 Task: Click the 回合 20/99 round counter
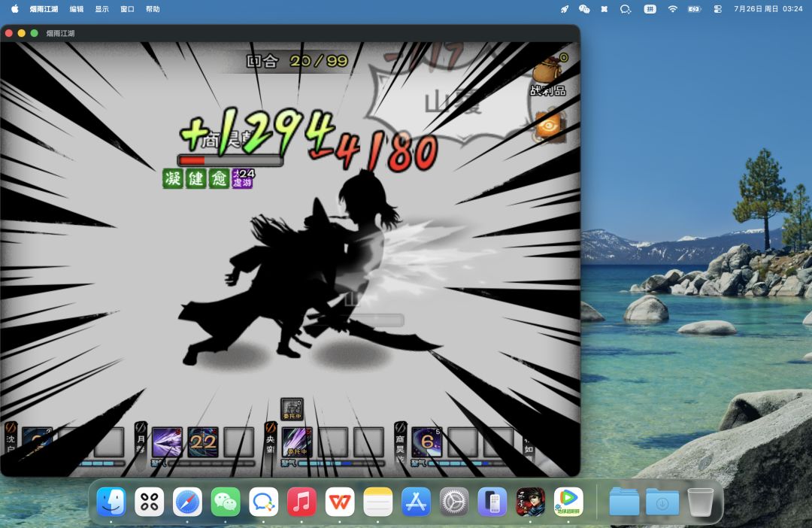[x=297, y=61]
